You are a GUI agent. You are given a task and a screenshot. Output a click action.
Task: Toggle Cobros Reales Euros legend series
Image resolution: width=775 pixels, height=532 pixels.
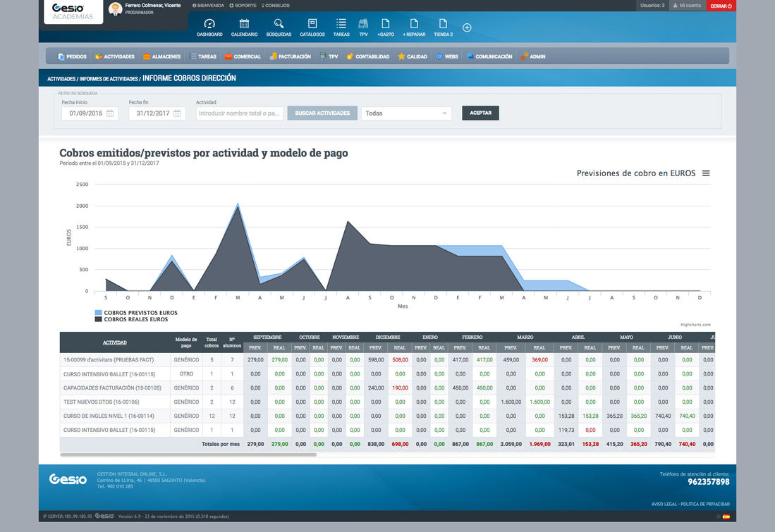[131, 320]
